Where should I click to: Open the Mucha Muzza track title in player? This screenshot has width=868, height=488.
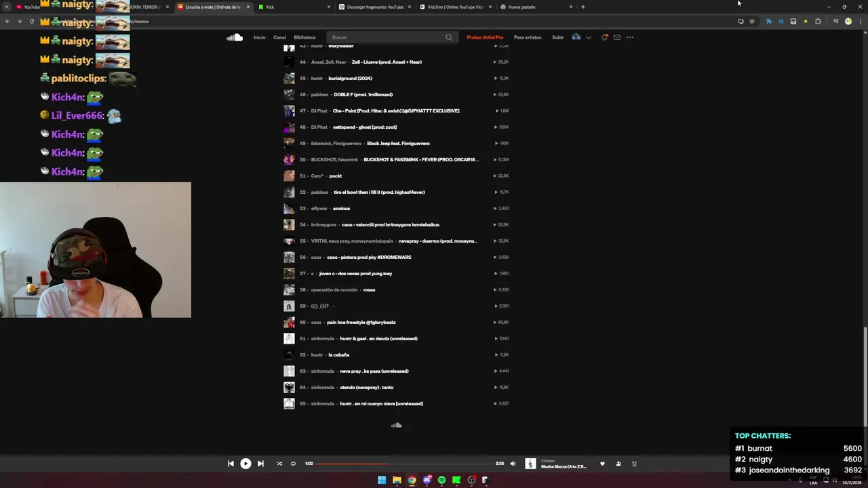click(564, 466)
